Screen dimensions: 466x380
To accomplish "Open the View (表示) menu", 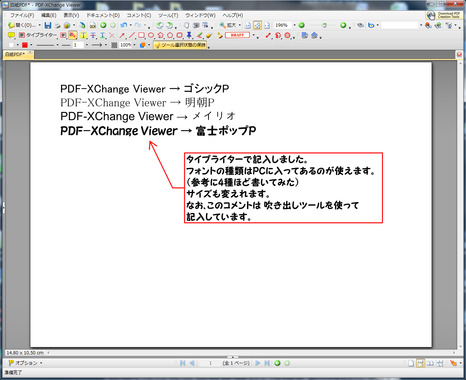I will point(71,15).
